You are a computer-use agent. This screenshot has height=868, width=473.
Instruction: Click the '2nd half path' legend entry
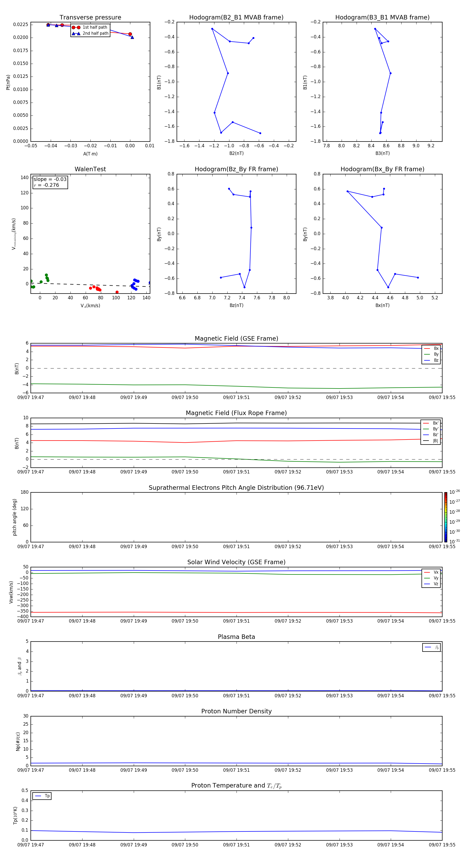click(x=90, y=33)
